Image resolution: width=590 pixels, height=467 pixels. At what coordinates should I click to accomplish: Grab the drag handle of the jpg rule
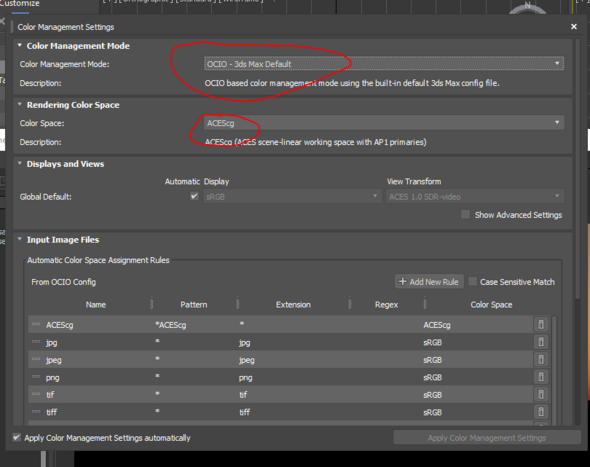[x=36, y=342]
